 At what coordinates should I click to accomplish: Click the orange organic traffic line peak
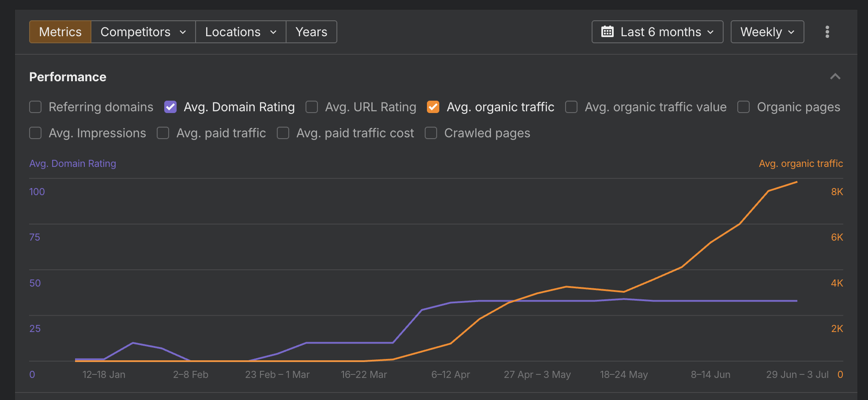click(796, 182)
